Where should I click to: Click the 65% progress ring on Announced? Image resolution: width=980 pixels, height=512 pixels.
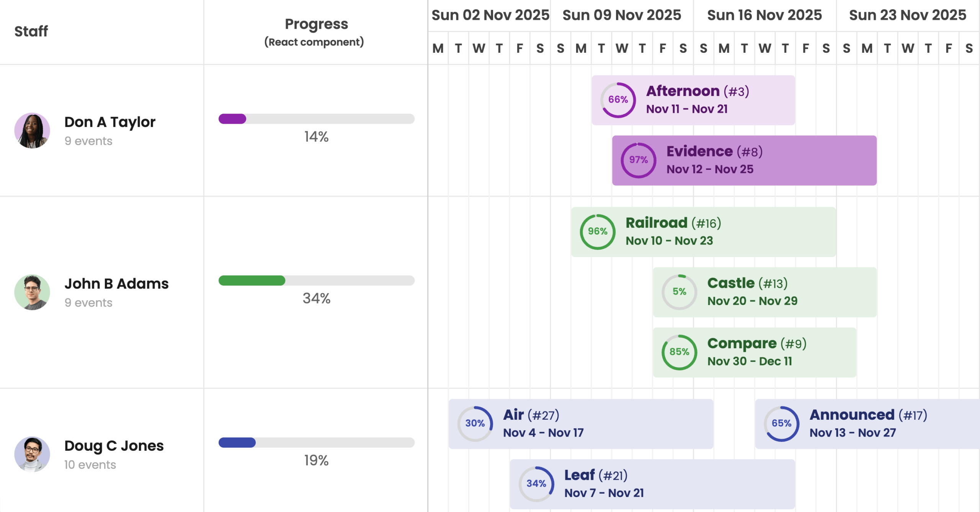(781, 423)
